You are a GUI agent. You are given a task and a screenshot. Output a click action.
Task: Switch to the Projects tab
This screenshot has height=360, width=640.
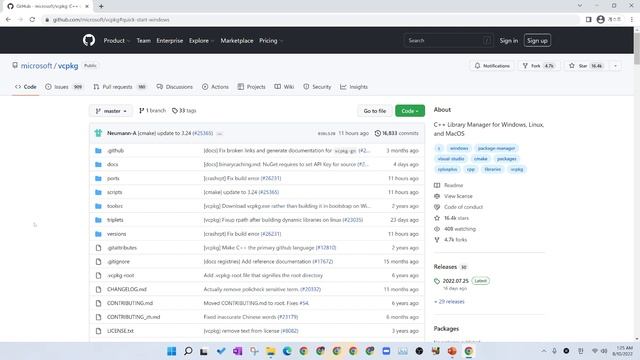(251, 87)
